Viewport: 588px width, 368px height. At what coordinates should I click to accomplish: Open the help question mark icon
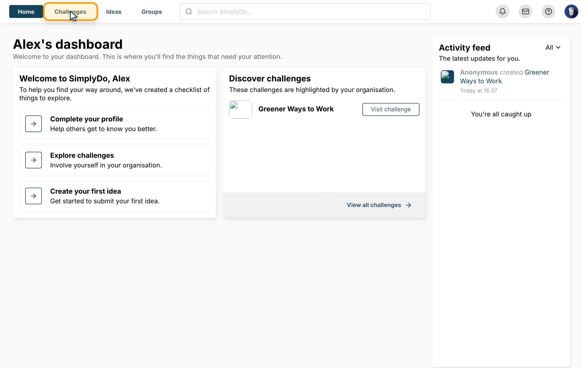pyautogui.click(x=548, y=11)
